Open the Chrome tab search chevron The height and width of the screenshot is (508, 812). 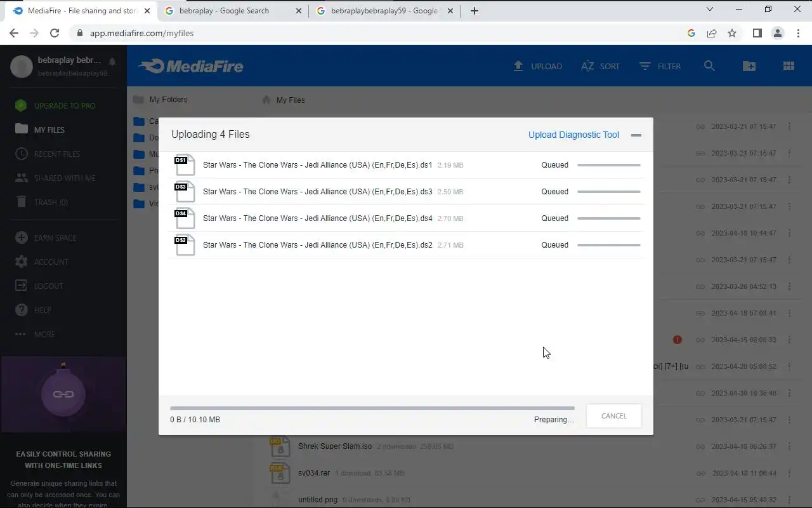(x=710, y=10)
